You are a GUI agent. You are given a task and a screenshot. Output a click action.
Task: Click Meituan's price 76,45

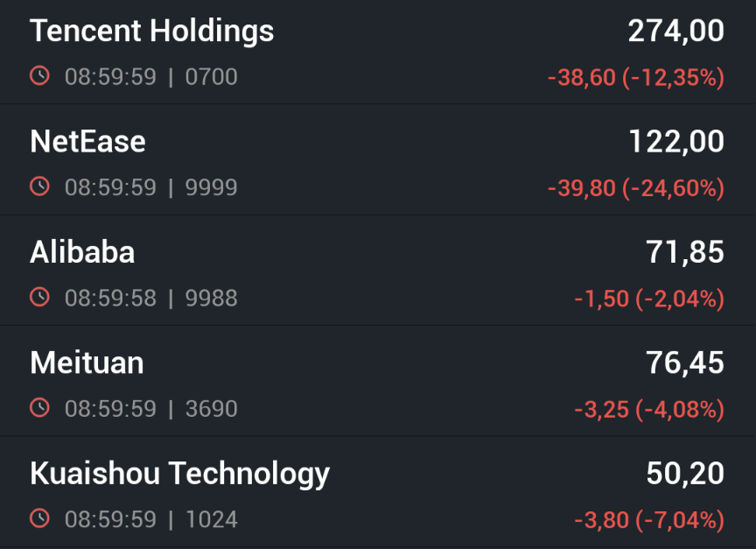[684, 362]
